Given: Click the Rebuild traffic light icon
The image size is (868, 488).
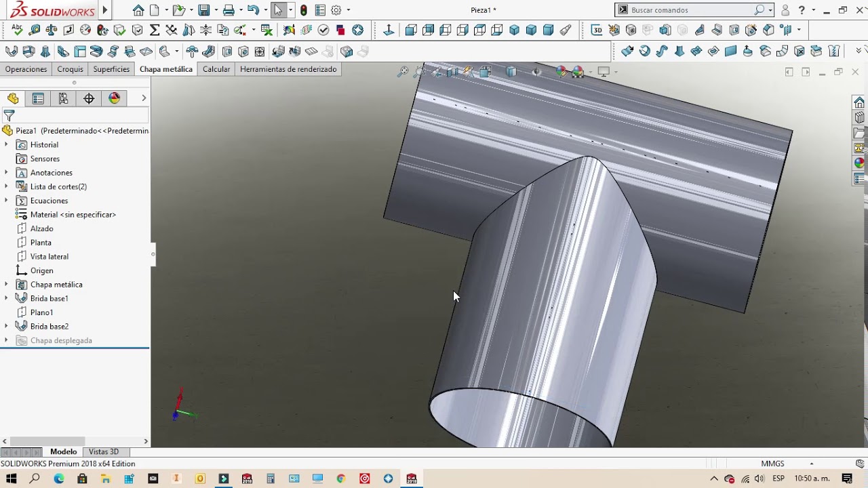Looking at the screenshot, I should [x=303, y=10].
